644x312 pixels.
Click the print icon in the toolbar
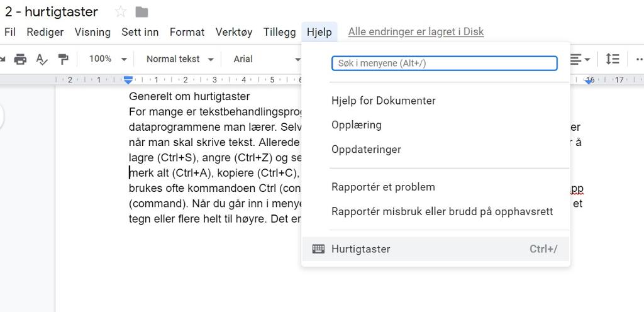point(20,59)
